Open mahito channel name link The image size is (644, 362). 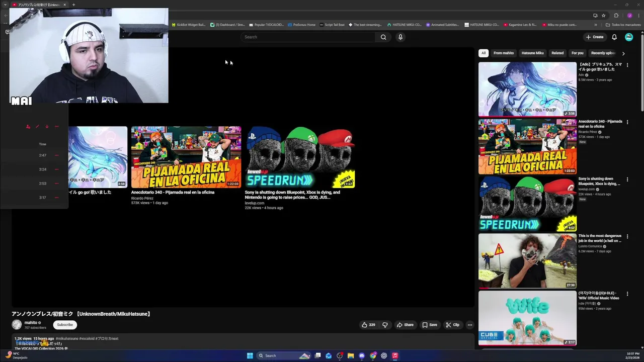(x=31, y=323)
